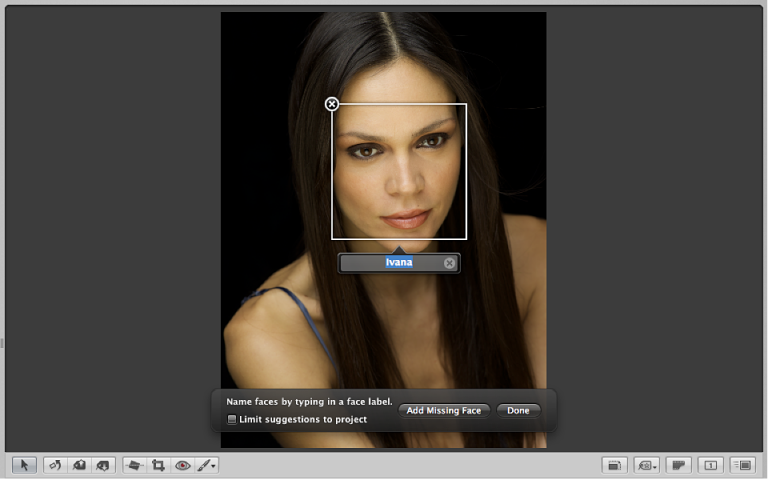
Task: Click the Done button
Action: point(518,410)
